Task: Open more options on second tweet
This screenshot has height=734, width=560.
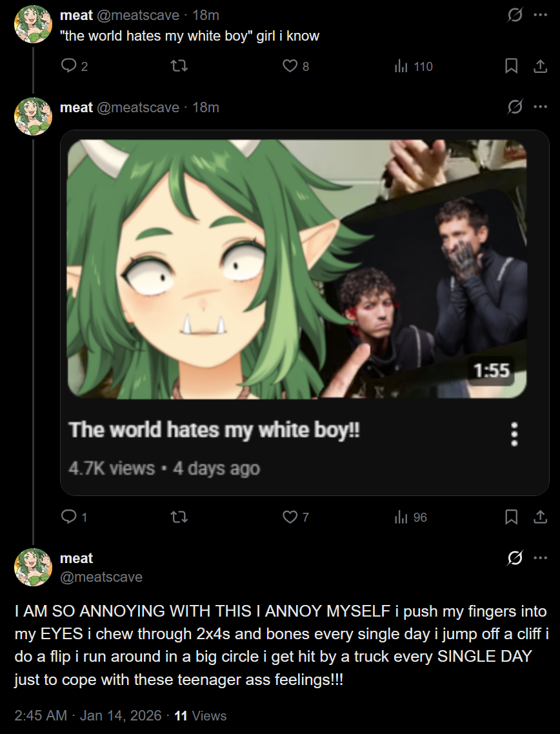Action: click(541, 106)
